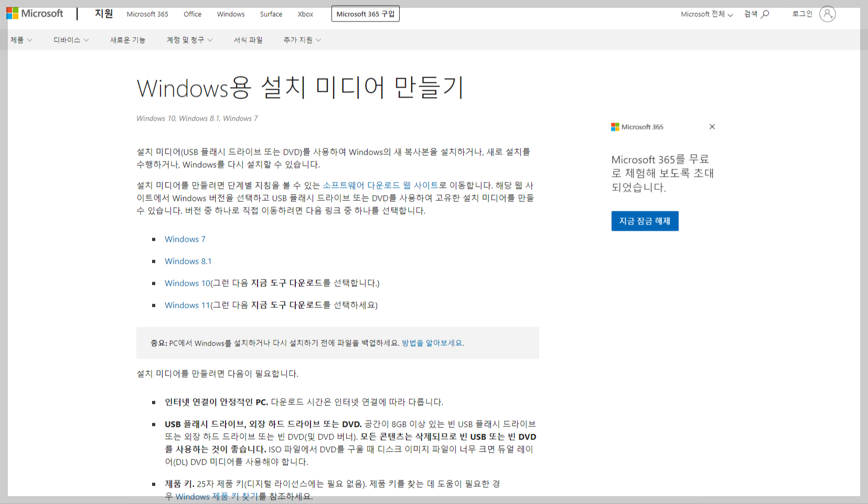Open the Microsoft logo home link
Screen dimensions: 868x504
(35, 14)
